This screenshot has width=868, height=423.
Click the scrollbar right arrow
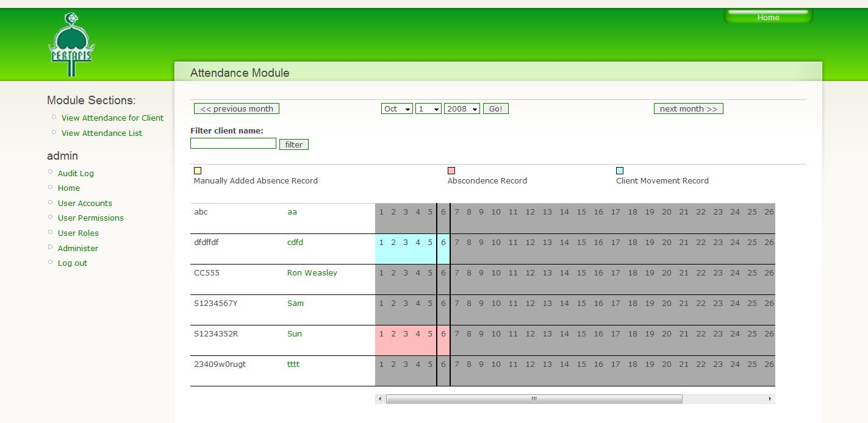pos(770,399)
